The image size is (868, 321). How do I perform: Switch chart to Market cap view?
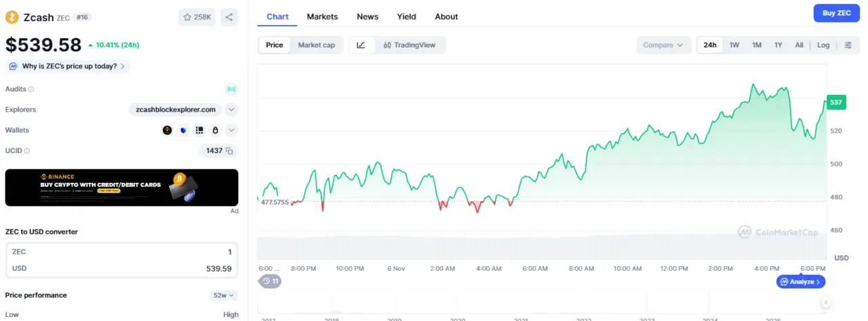tap(316, 45)
